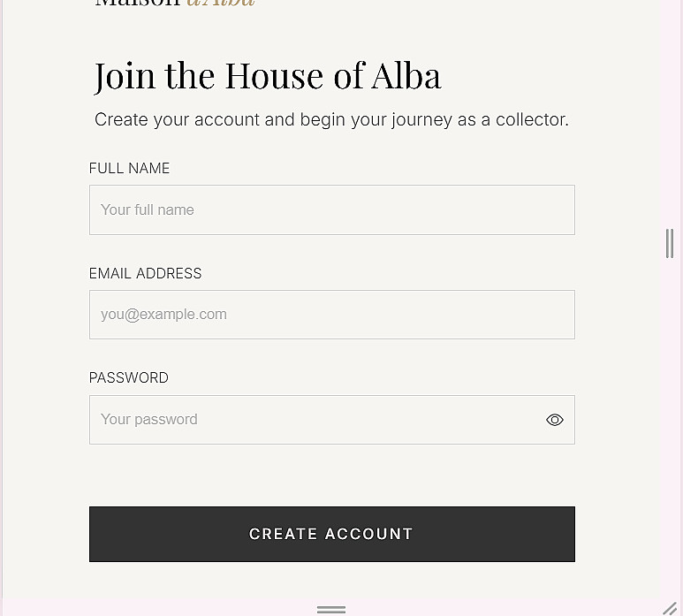Image resolution: width=683 pixels, height=616 pixels.
Task: Click into the Email Address field
Action: tap(331, 315)
